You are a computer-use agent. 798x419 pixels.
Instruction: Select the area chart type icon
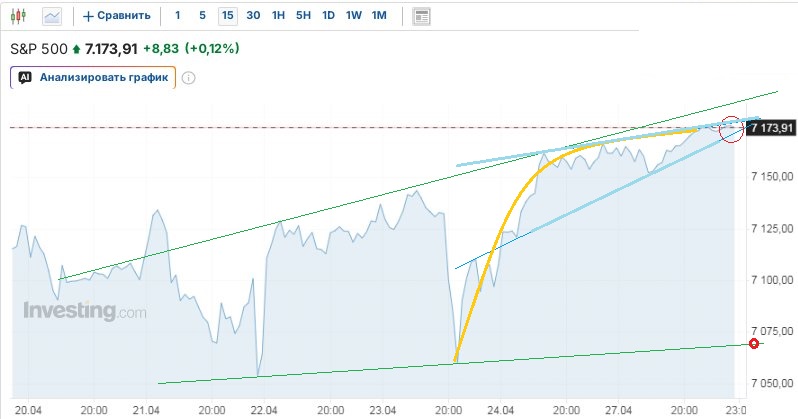[52, 16]
